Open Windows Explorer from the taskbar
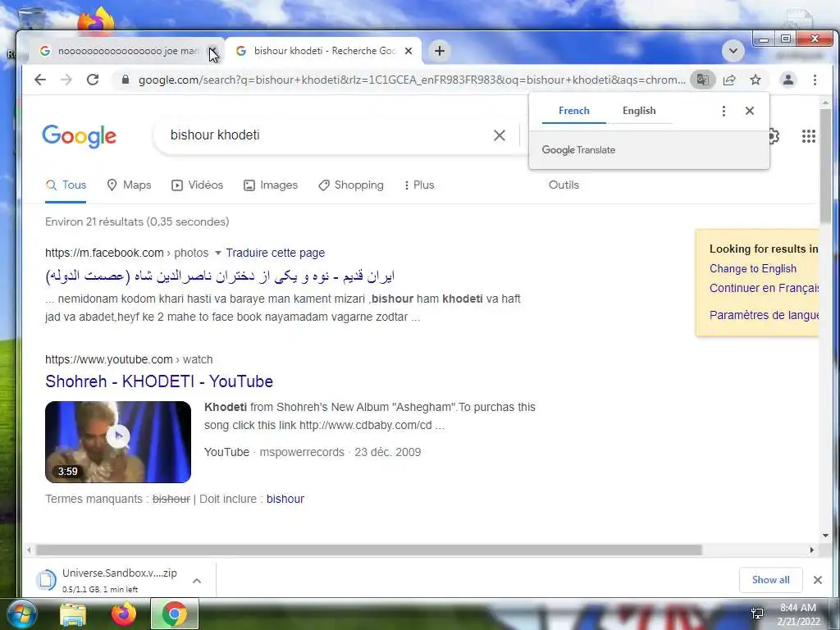This screenshot has width=840, height=630. [x=73, y=614]
